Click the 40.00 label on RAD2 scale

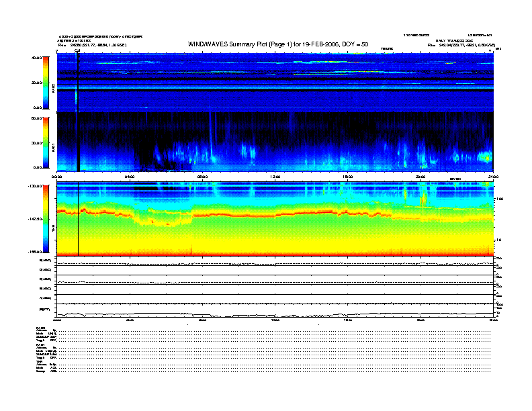[36, 58]
